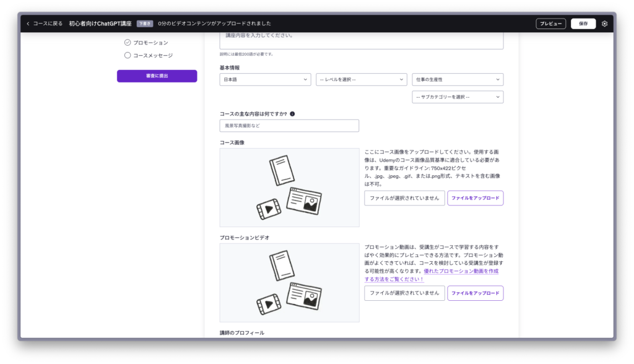Screen dimensions: 634x364
Task: Click the 風景写真撮影など topic input field
Action: pos(289,126)
